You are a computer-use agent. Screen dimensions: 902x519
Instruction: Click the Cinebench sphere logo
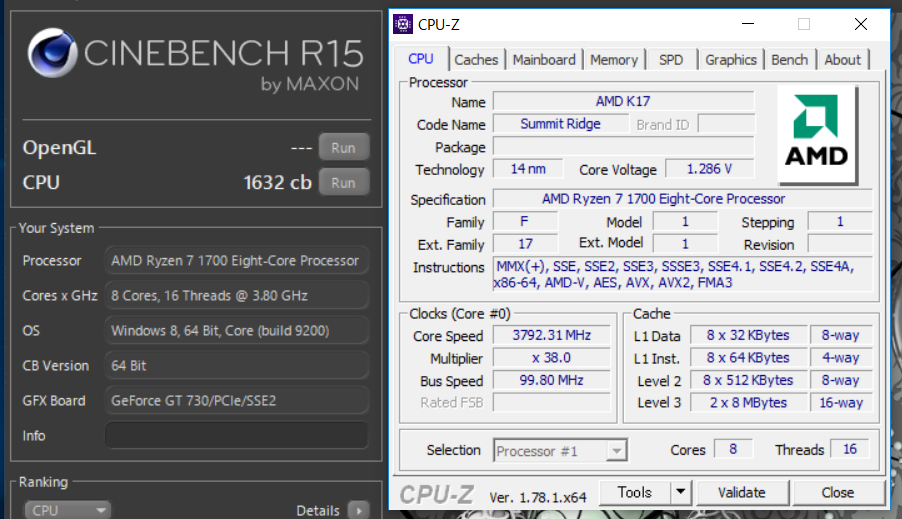(x=52, y=53)
